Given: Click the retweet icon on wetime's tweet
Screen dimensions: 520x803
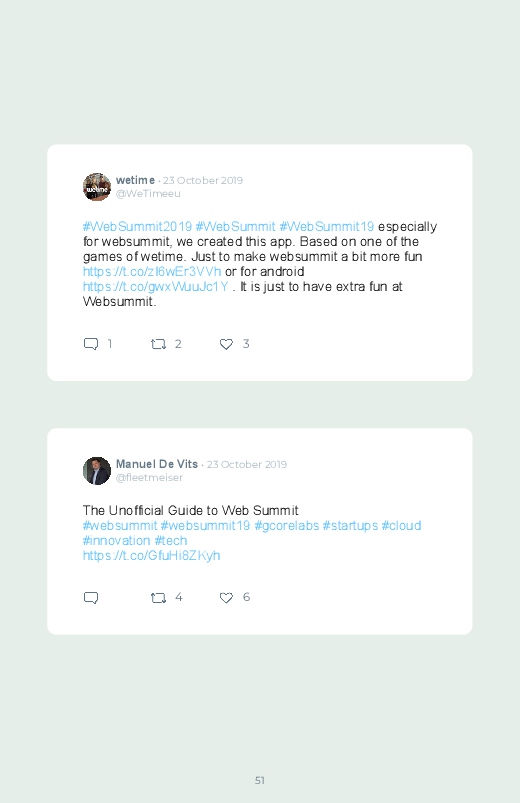Looking at the screenshot, I should click(x=158, y=344).
